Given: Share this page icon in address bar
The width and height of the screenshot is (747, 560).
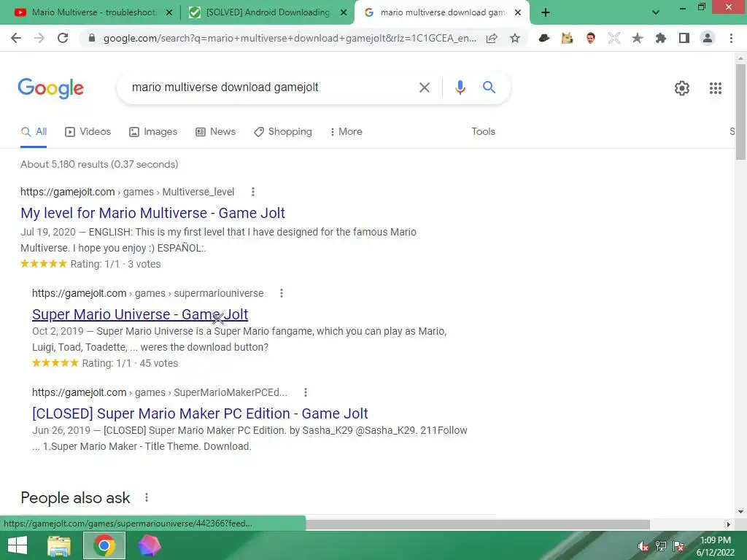Looking at the screenshot, I should (492, 38).
